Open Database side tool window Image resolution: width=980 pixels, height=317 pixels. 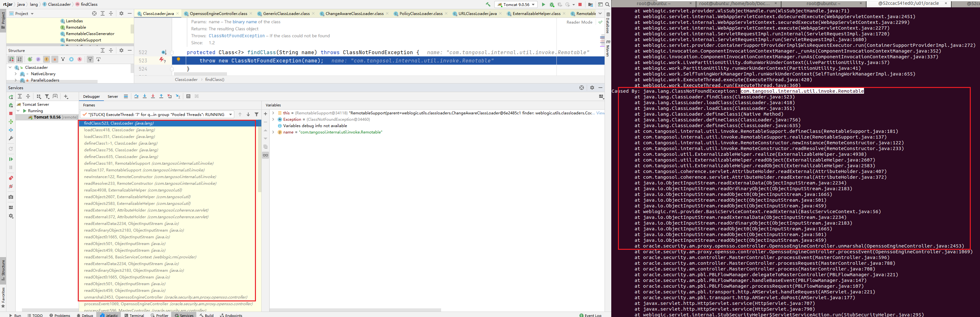click(607, 23)
